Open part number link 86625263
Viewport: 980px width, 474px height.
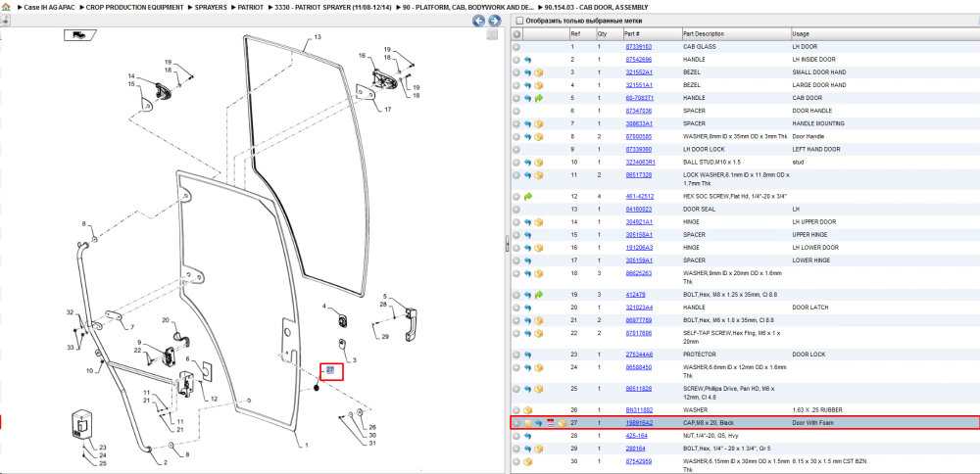[639, 273]
